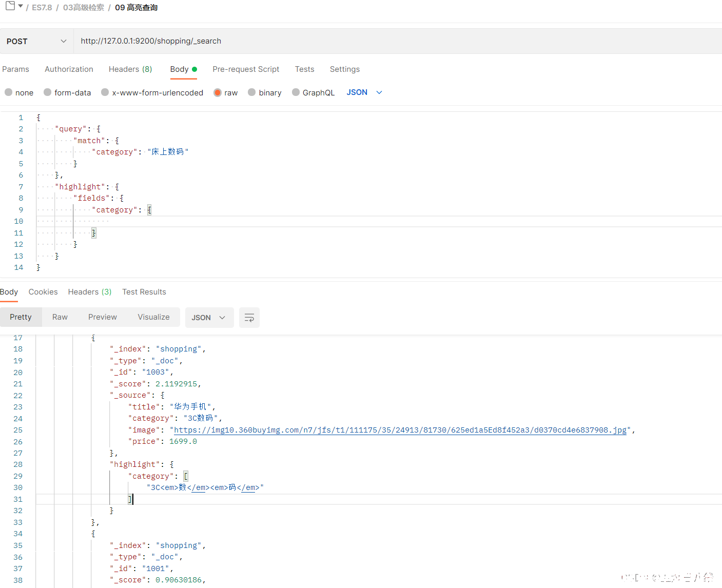Click the 03高级检索 breadcrumb link

click(84, 8)
